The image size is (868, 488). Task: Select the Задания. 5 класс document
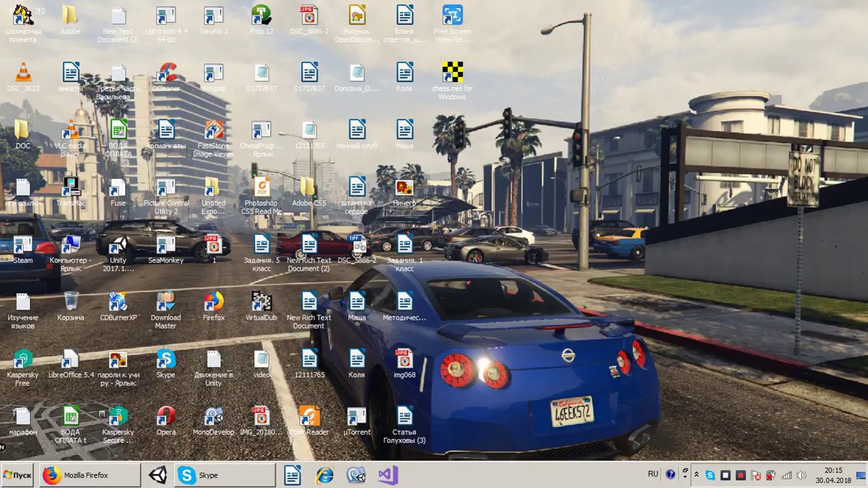[x=261, y=252]
